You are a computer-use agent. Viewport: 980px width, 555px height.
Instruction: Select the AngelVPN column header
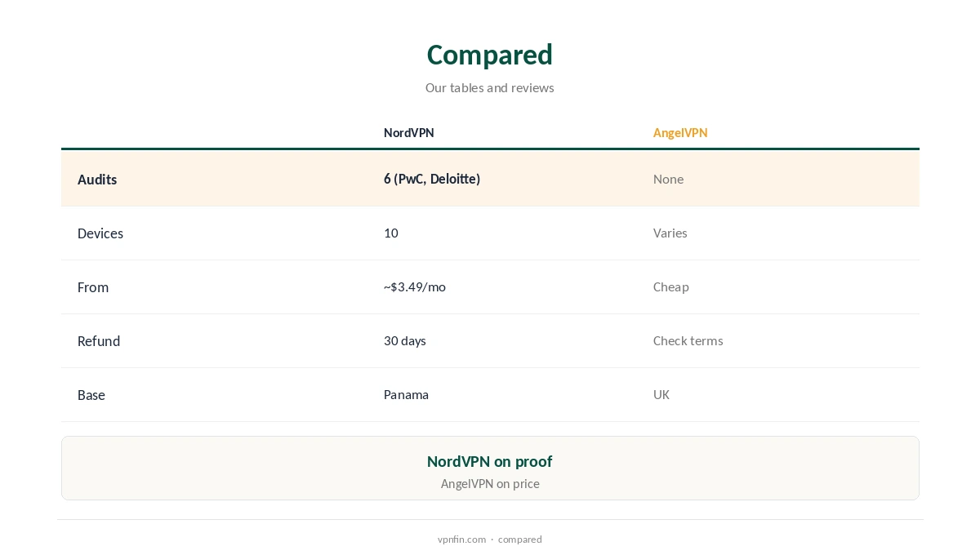(x=680, y=132)
